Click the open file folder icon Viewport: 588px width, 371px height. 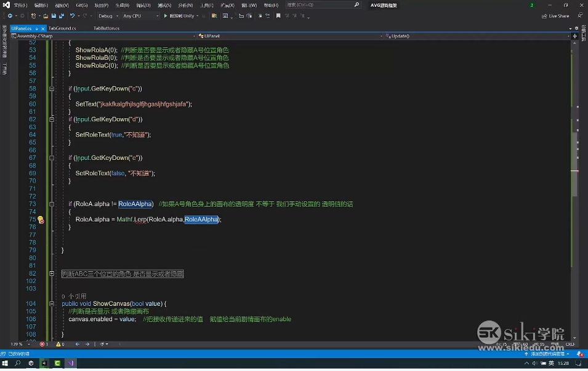pyautogui.click(x=46, y=16)
